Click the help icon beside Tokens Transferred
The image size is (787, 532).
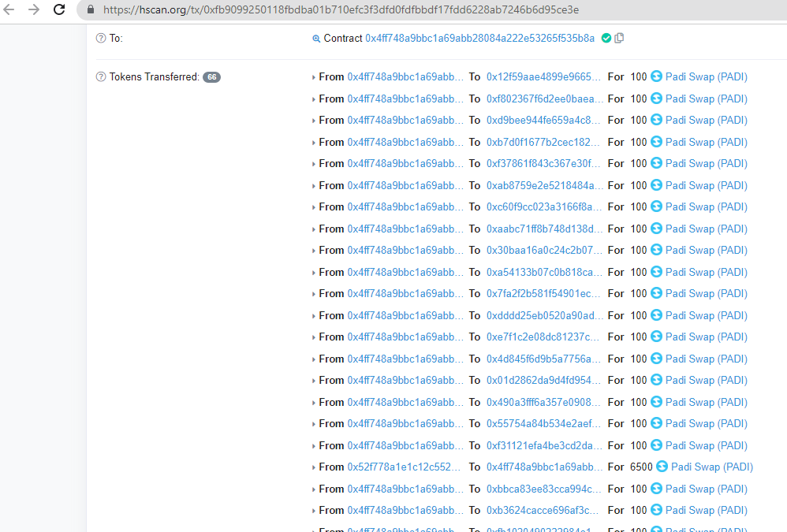pos(101,76)
